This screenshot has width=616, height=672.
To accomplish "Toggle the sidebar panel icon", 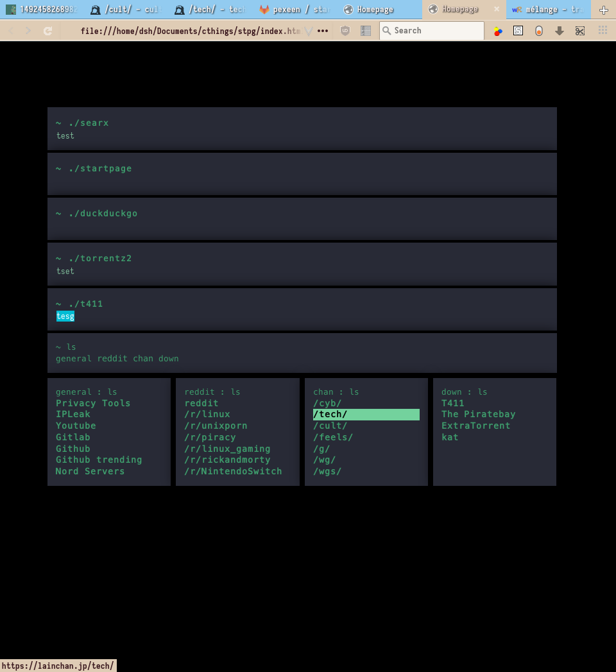I will click(366, 31).
